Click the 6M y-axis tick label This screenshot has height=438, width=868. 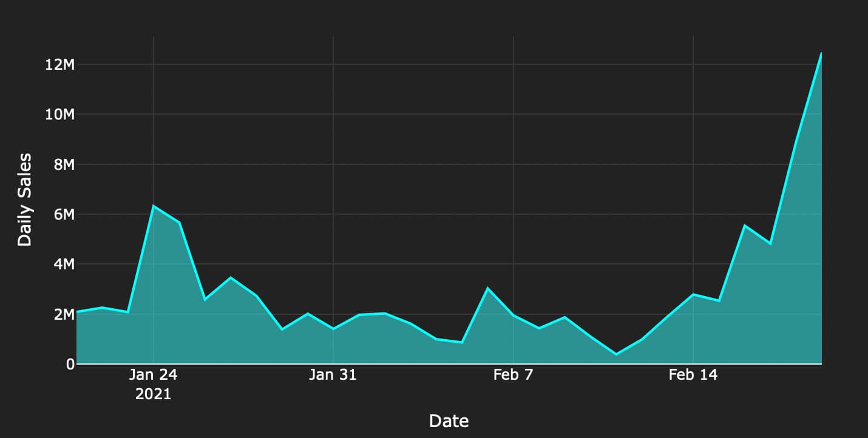pos(63,214)
